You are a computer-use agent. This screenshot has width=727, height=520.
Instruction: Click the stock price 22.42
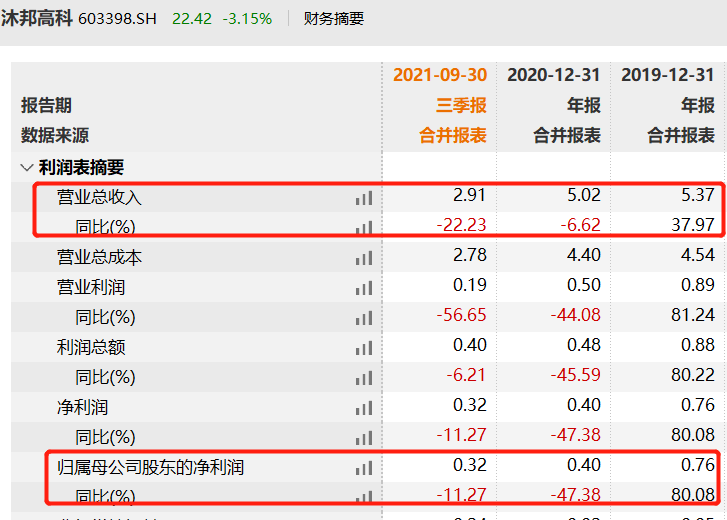191,19
